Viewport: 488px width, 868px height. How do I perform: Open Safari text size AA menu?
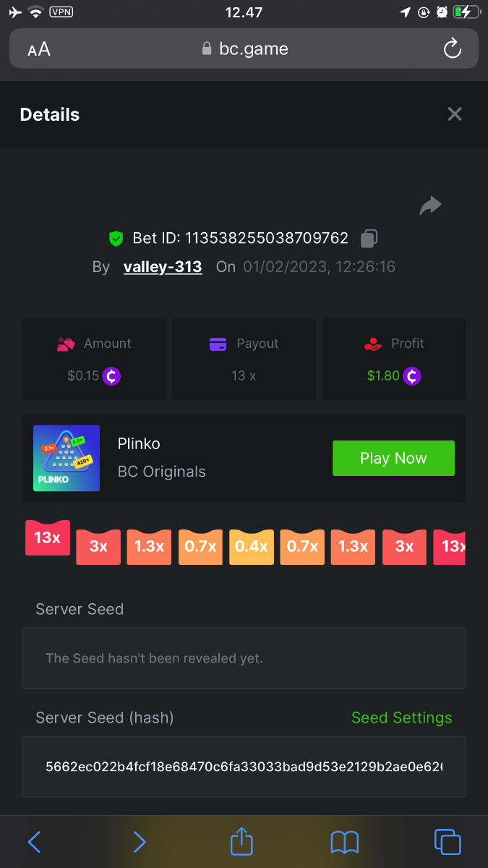pyautogui.click(x=39, y=49)
